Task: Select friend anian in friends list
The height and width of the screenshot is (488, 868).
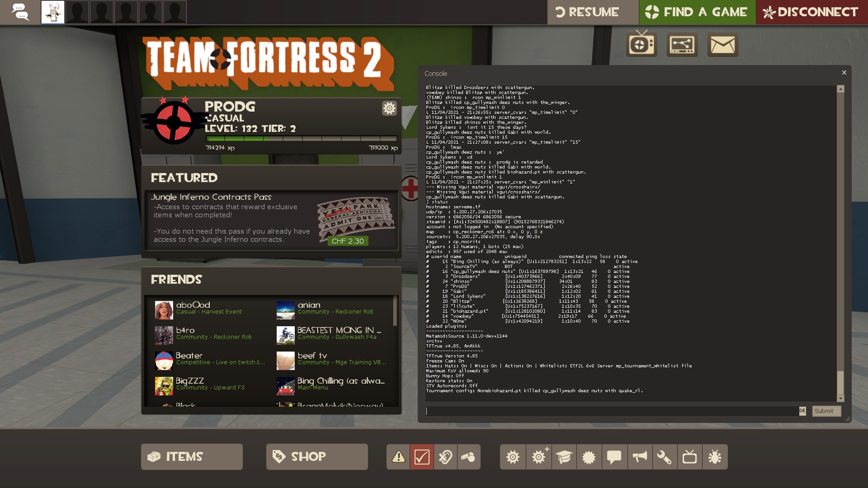Action: tap(332, 310)
